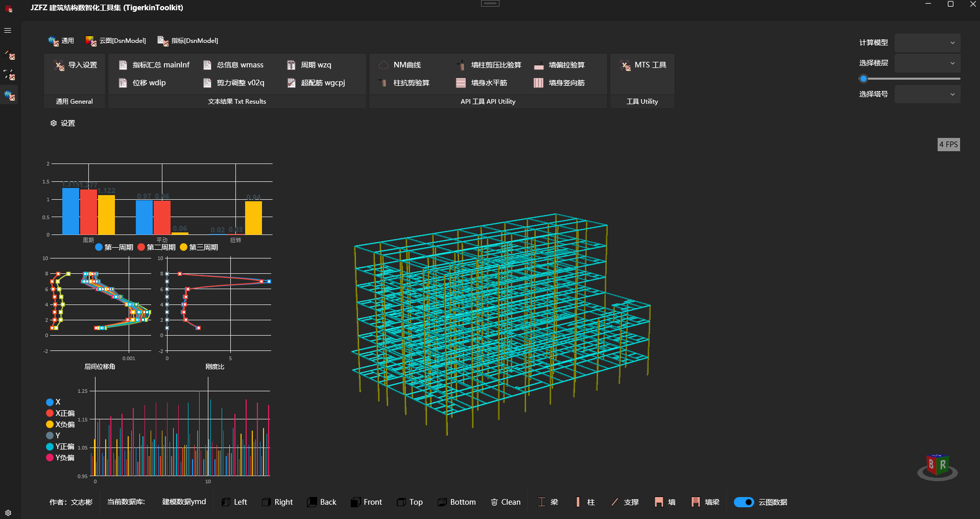Screen dimensions: 980x519
Task: Toggle the 云图数据 switch
Action: coord(744,502)
